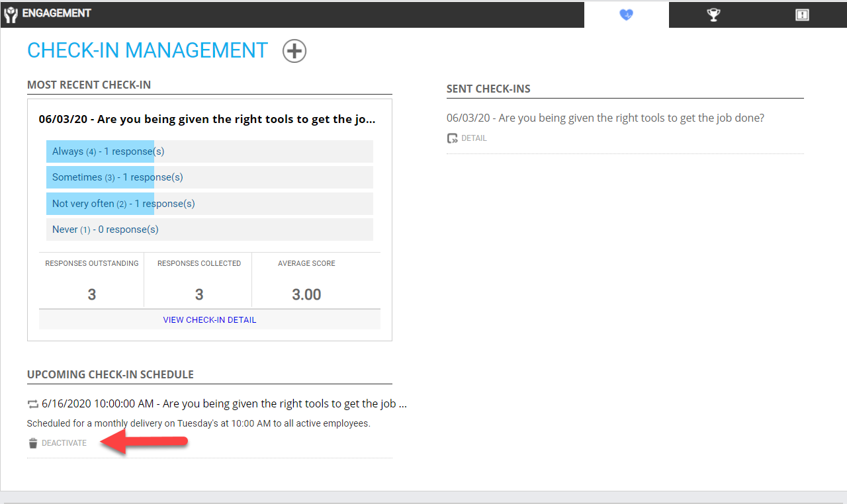
Task: Click the recurring schedule arrows icon
Action: pos(31,403)
